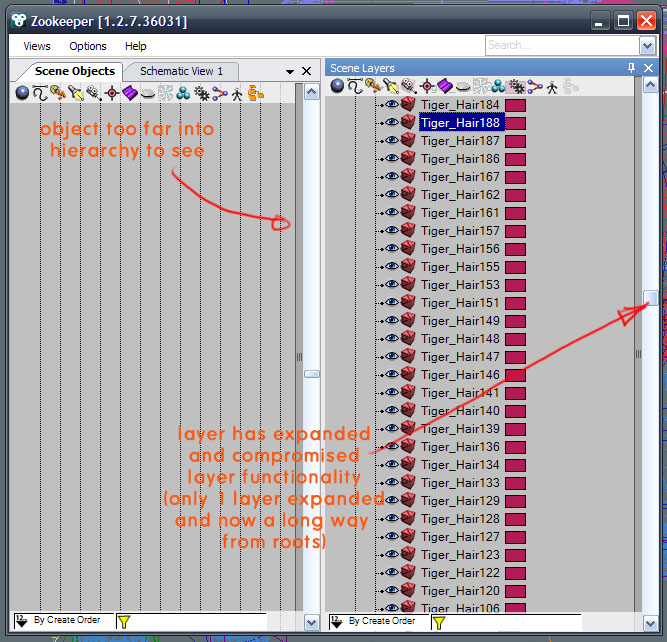The image size is (667, 642).
Task: Click the red cube icon of Tiger_Hair149
Action: point(408,320)
